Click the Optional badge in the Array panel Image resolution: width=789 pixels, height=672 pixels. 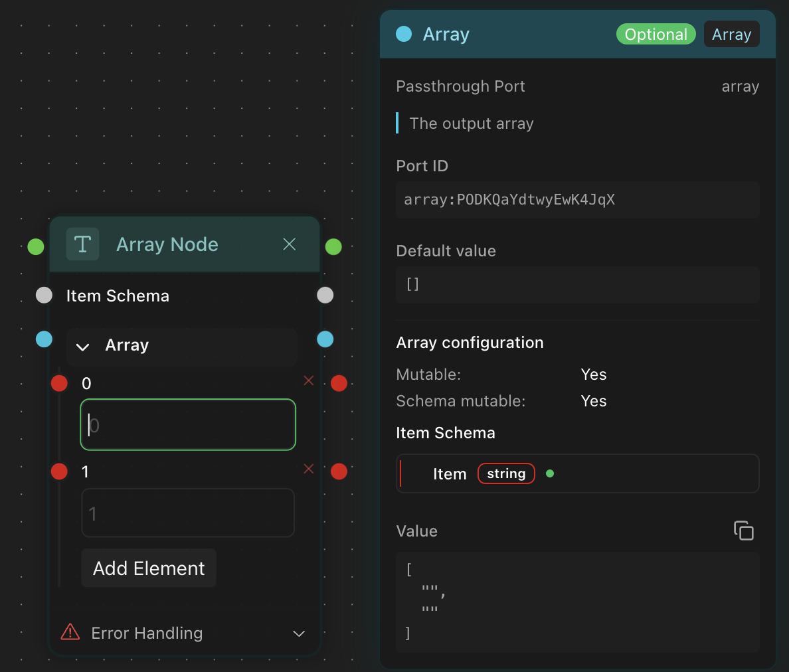[x=656, y=35]
